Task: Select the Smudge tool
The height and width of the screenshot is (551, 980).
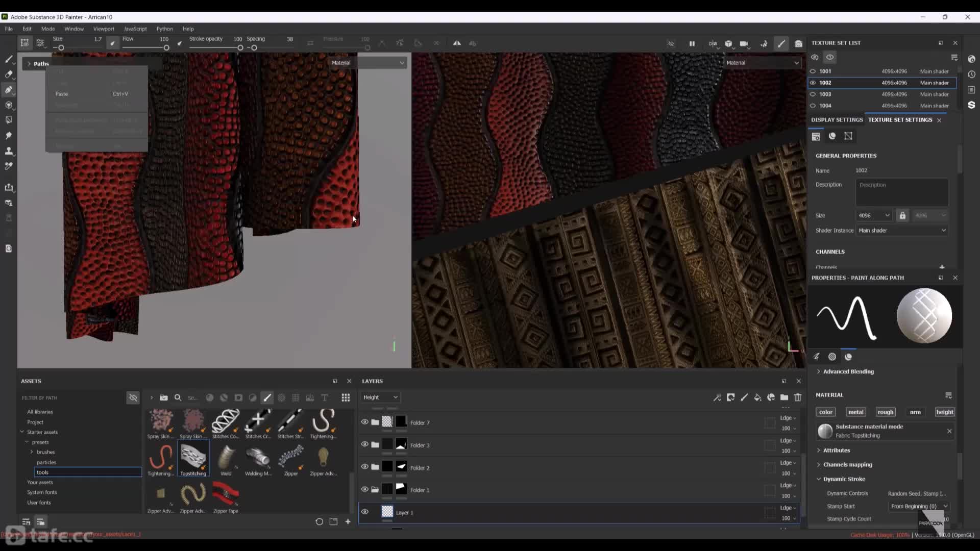Action: tap(9, 136)
